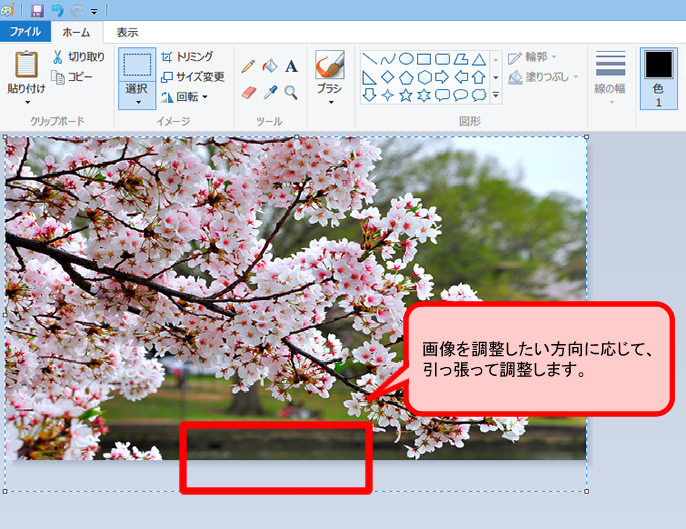Viewport: 686px width, 529px height.
Task: Choose the Pentagon shape
Action: click(x=406, y=77)
